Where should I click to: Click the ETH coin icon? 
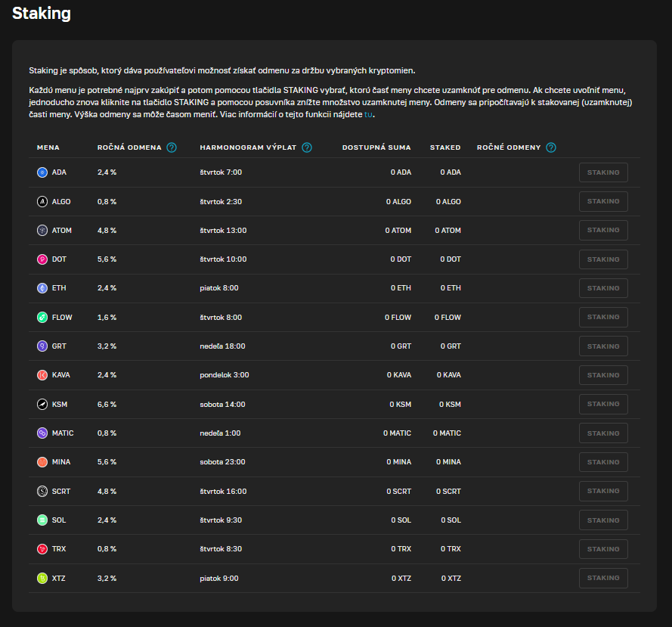tap(42, 288)
